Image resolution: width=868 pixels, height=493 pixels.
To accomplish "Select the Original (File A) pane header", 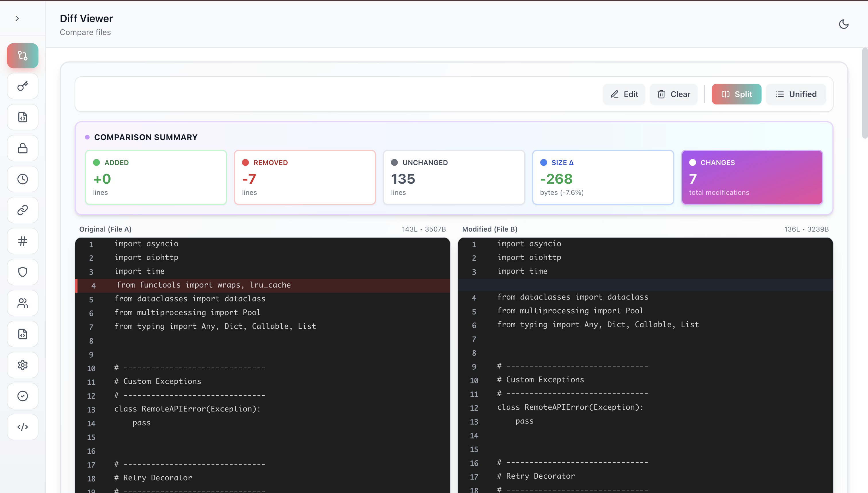I will 105,229.
